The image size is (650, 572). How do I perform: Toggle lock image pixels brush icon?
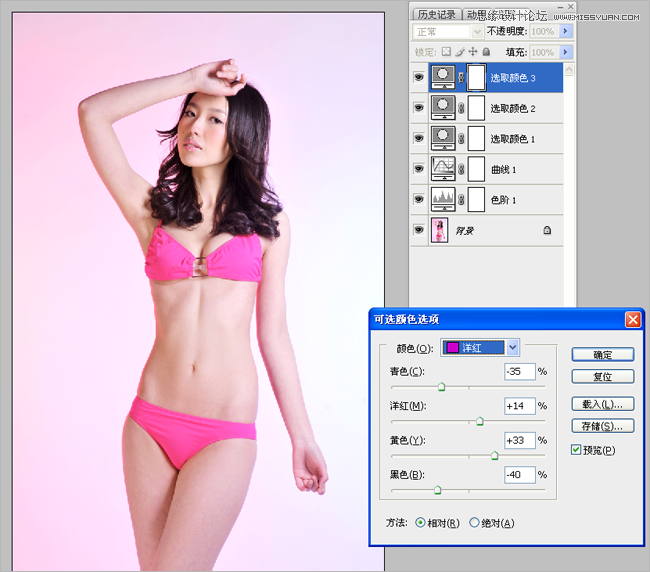[x=460, y=51]
